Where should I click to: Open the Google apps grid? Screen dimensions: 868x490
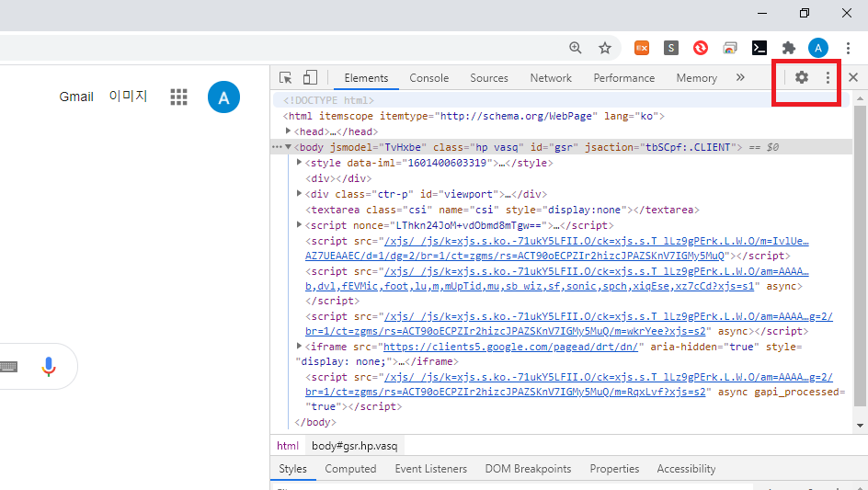point(178,97)
